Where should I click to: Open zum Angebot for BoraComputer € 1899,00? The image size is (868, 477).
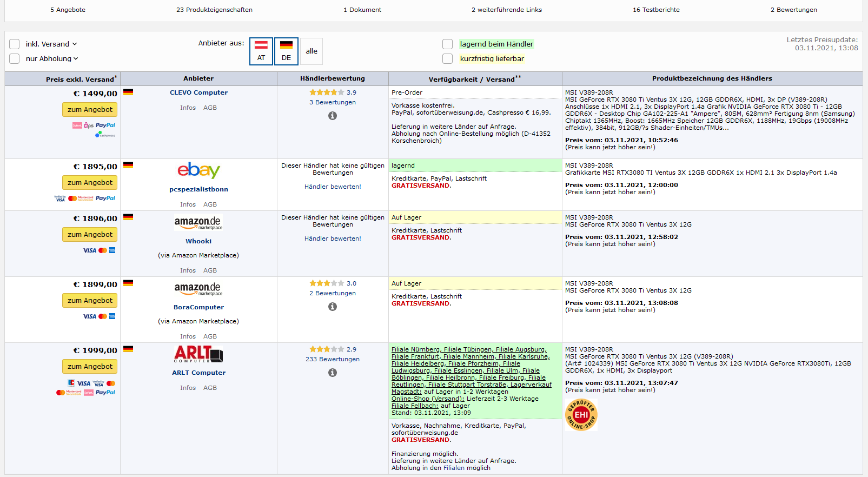(90, 300)
